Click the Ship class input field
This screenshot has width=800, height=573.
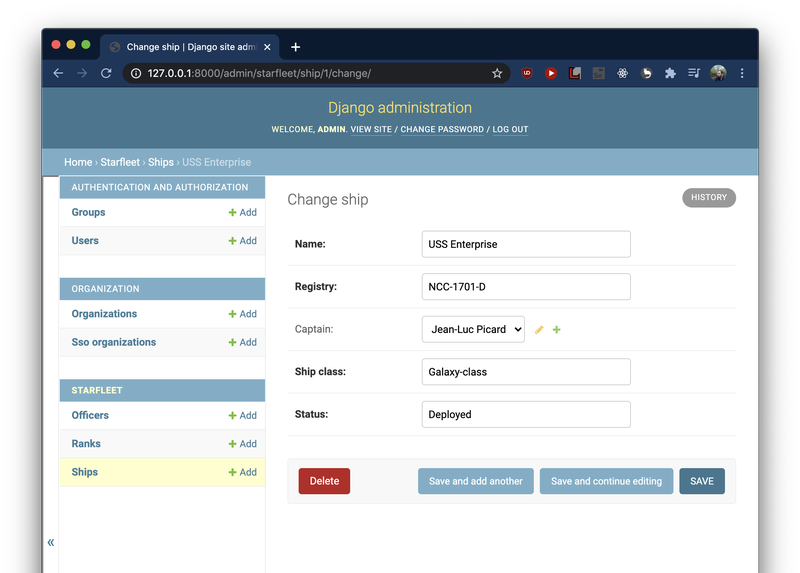[x=526, y=372]
